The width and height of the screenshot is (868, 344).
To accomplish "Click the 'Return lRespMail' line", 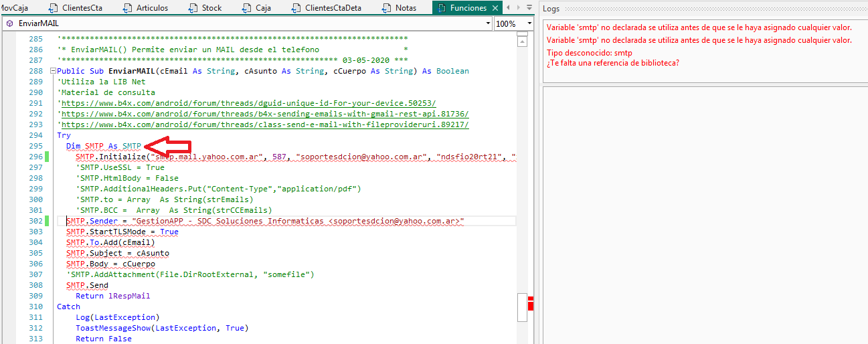I will click(x=113, y=296).
